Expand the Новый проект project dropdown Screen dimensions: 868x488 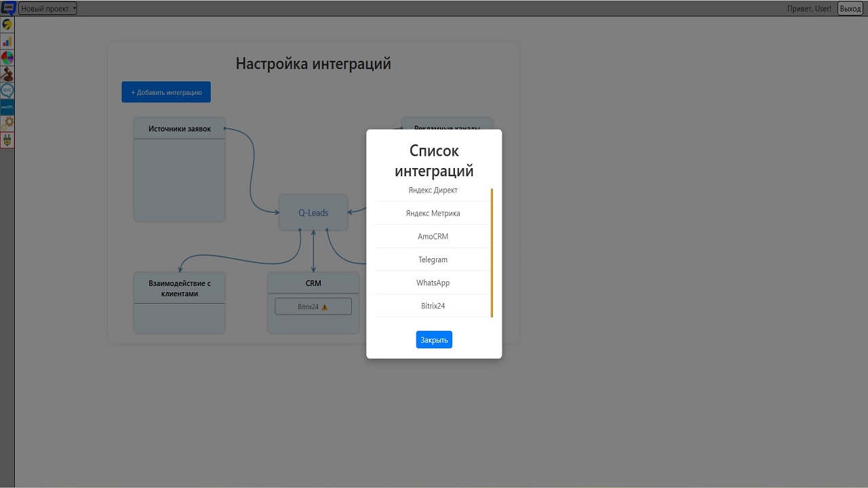click(x=48, y=9)
